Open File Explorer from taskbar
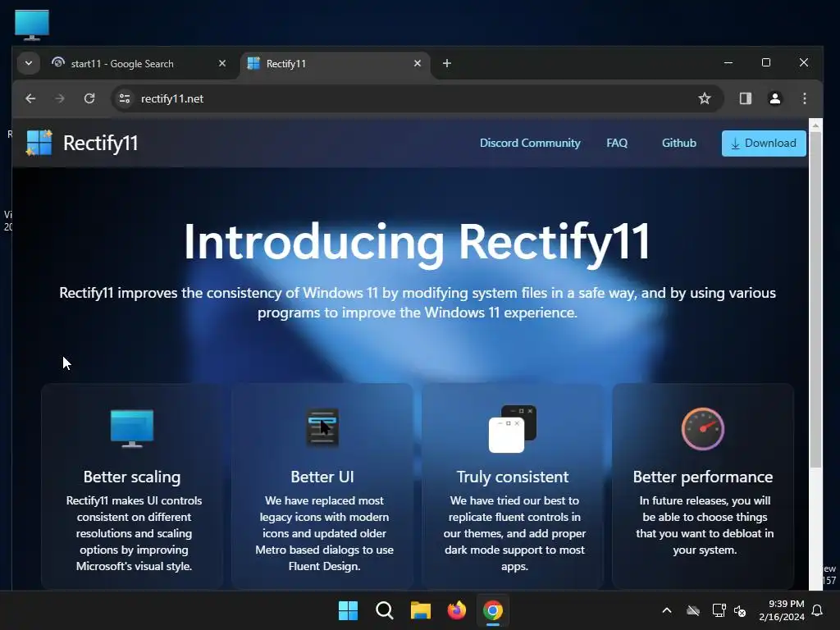Viewport: 840px width, 630px height. [x=421, y=610]
